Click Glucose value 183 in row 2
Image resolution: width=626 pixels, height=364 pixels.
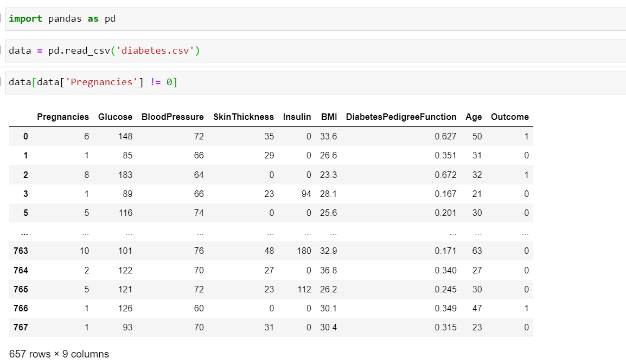(x=125, y=175)
